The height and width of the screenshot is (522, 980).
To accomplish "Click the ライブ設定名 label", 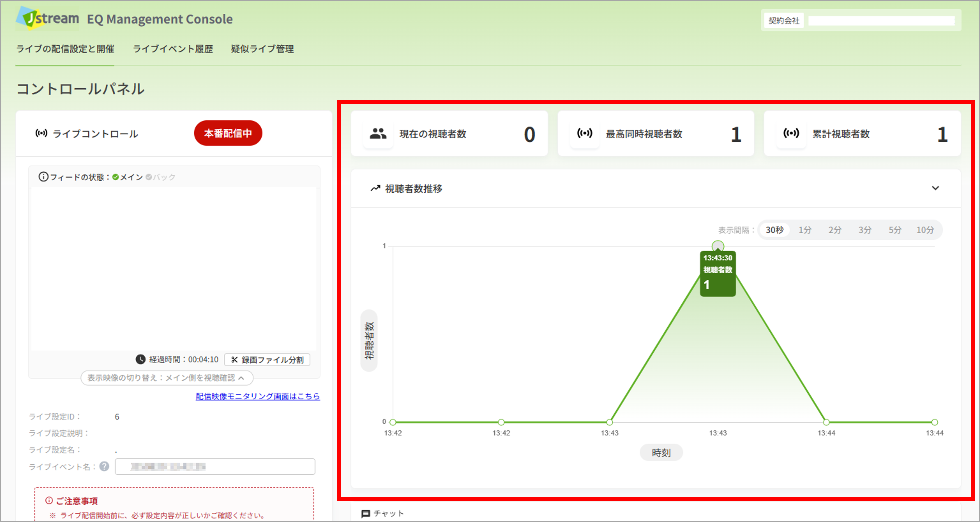I will tap(55, 450).
